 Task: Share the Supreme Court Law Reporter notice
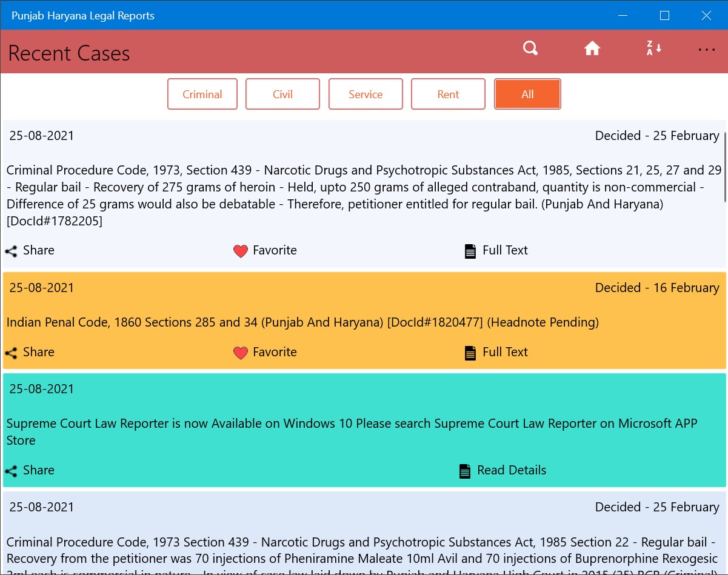point(30,470)
